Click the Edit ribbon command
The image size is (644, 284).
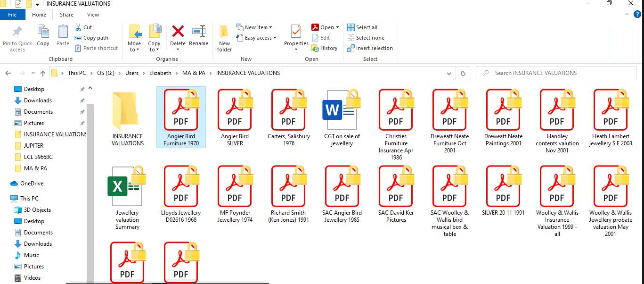point(321,38)
